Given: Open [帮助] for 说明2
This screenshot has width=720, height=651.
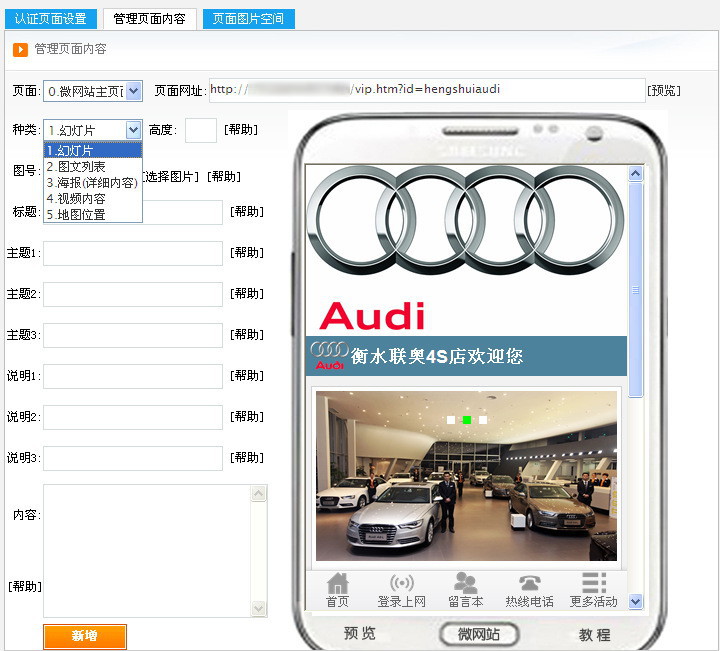Looking at the screenshot, I should 247,416.
